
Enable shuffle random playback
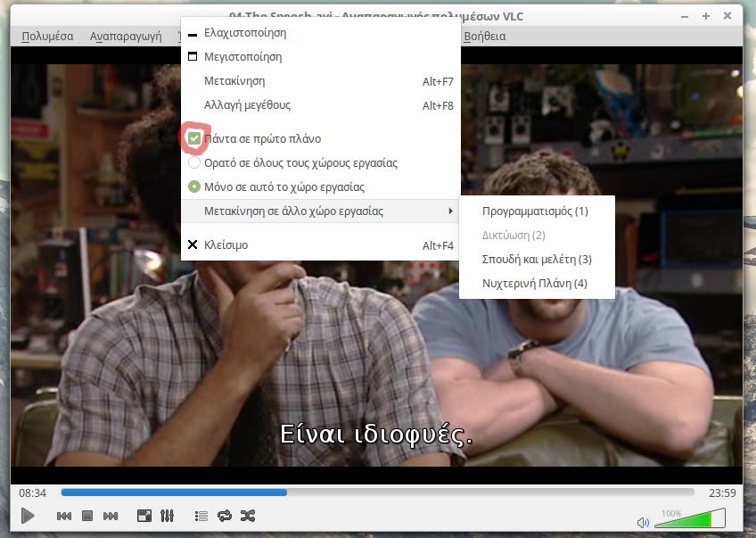[247, 516]
